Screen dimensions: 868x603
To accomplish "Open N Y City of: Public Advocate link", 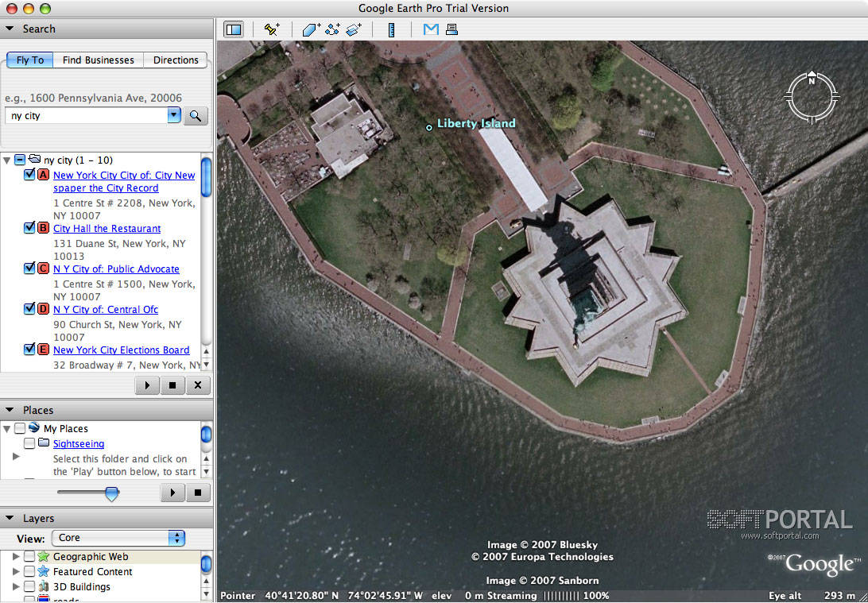I will (x=116, y=269).
